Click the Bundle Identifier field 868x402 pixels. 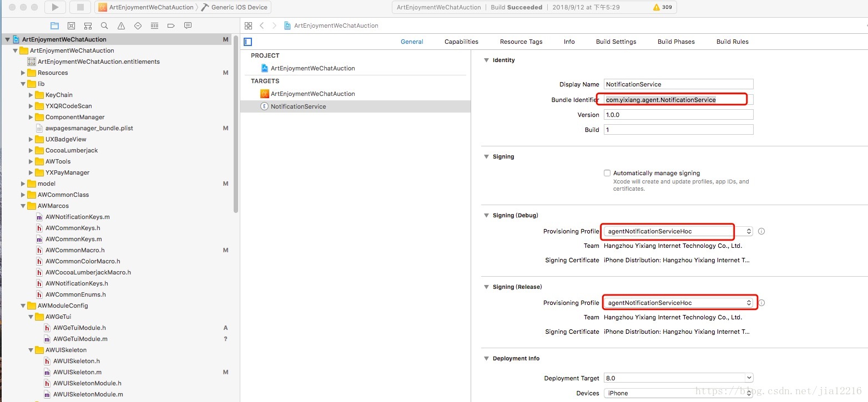[678, 100]
